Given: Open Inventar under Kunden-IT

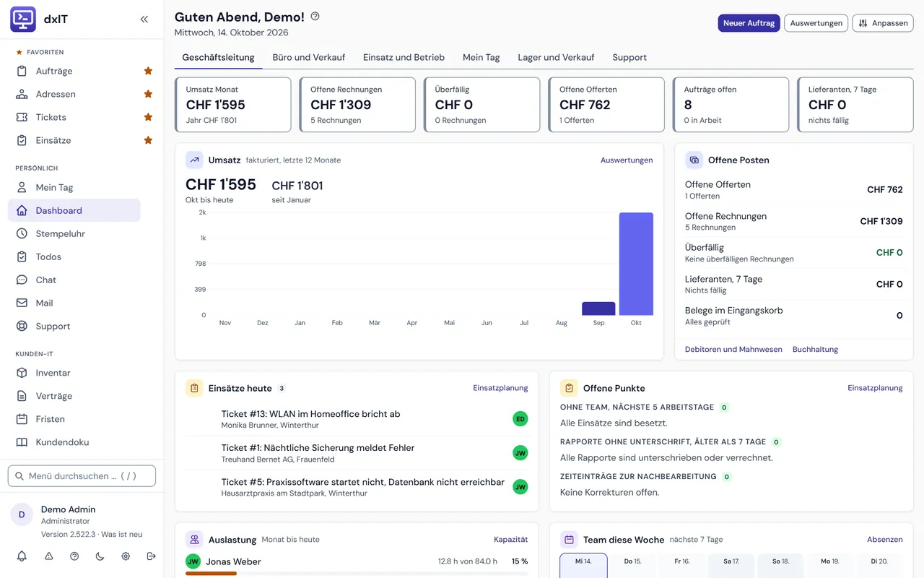Looking at the screenshot, I should tap(74, 373).
